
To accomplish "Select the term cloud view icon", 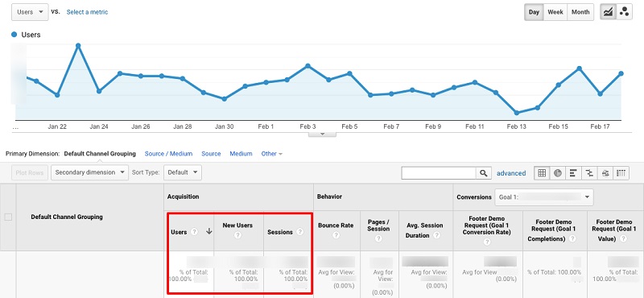I will 605,173.
